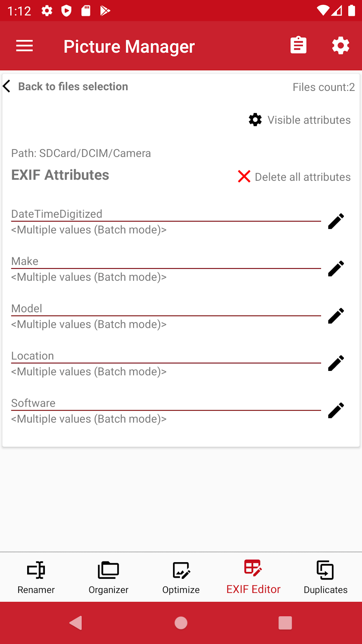The image size is (362, 644).
Task: Switch to the Renamer tab
Action: (36, 577)
